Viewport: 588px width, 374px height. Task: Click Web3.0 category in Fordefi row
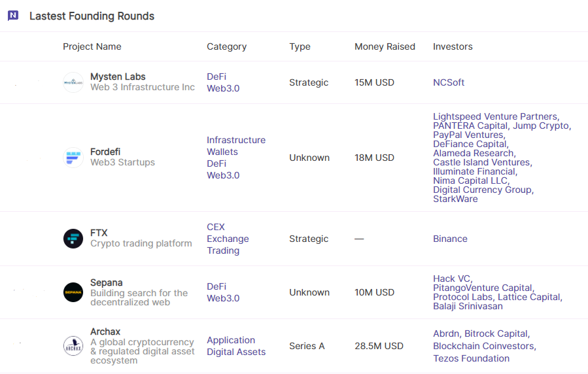(223, 175)
